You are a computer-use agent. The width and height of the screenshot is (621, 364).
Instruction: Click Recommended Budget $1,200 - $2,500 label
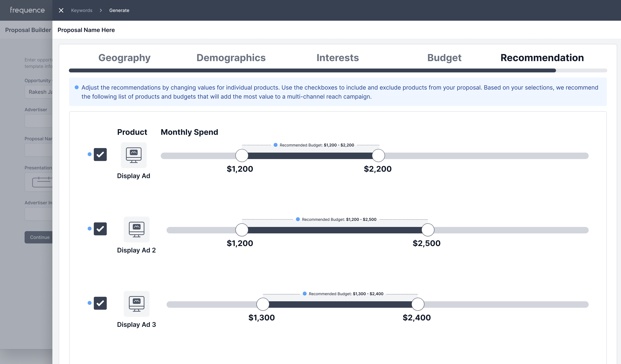tap(339, 219)
